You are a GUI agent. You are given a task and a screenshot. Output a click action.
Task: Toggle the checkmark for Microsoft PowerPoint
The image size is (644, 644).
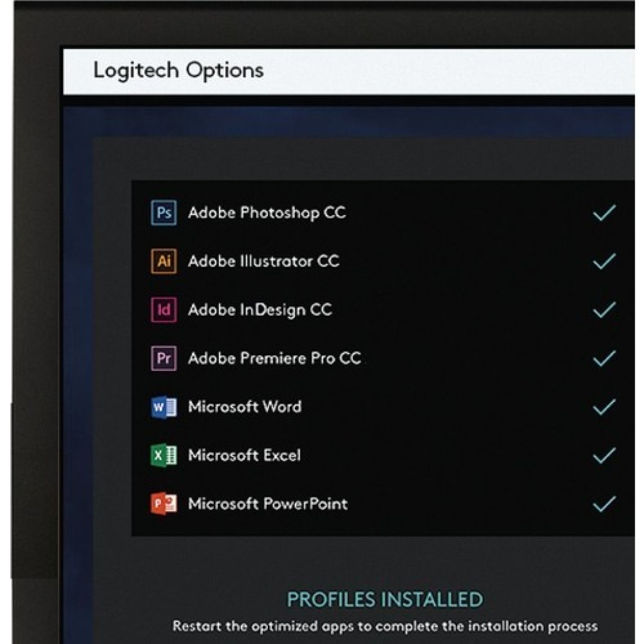(x=604, y=504)
